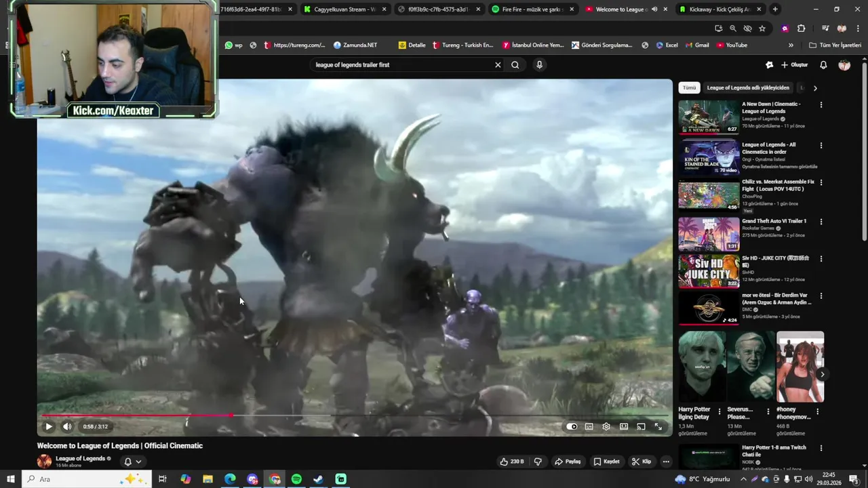Open the Gmail bookmark
The height and width of the screenshot is (488, 868).
696,45
